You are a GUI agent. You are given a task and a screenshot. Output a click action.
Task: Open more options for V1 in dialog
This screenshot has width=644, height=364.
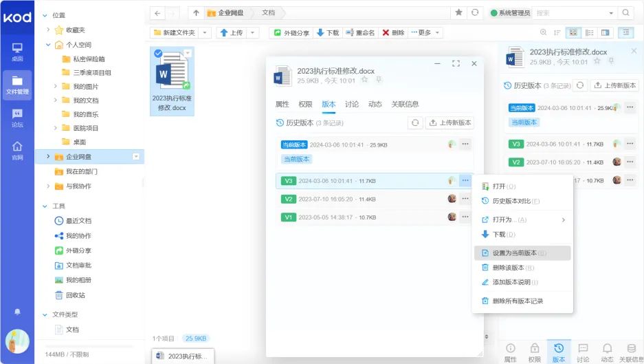(x=465, y=217)
